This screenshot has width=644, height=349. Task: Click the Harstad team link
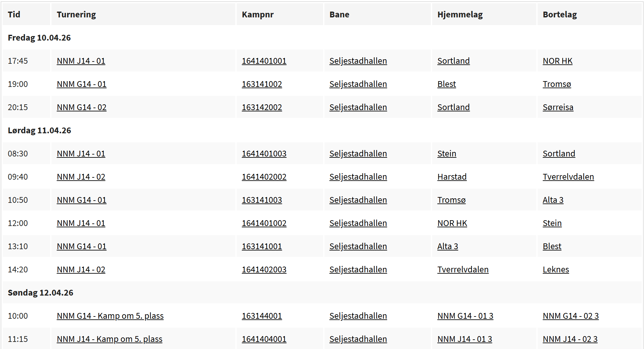(451, 177)
